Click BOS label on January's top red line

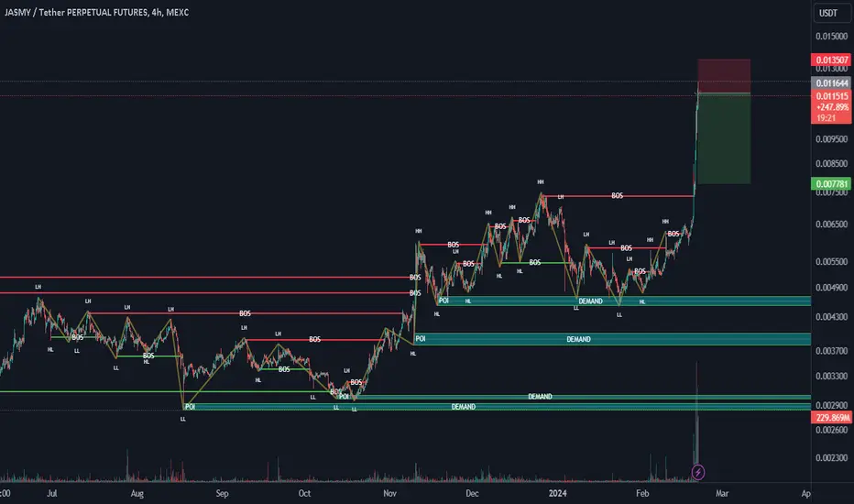coord(617,195)
